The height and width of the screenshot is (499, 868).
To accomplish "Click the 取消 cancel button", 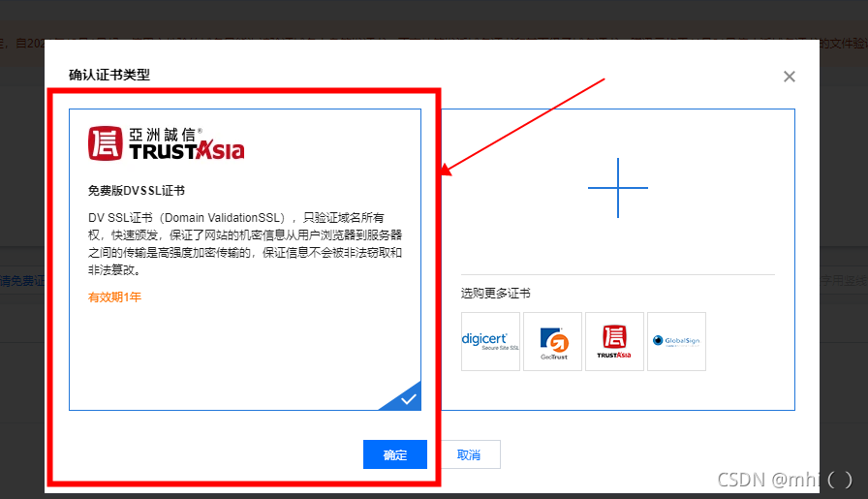I will 469,454.
